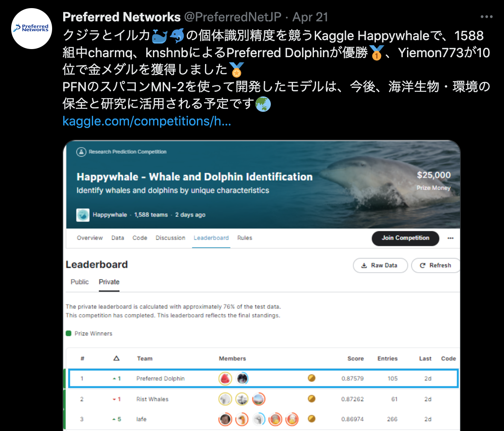Viewport: 504px width, 431px height.
Task: Click the first member avatar of Rist Whales
Action: click(x=226, y=399)
